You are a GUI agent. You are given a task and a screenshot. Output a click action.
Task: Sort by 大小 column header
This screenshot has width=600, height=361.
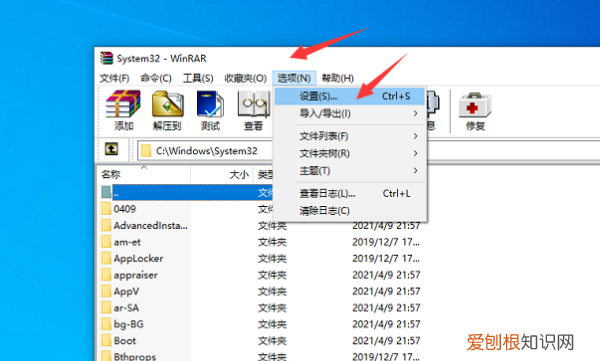222,175
